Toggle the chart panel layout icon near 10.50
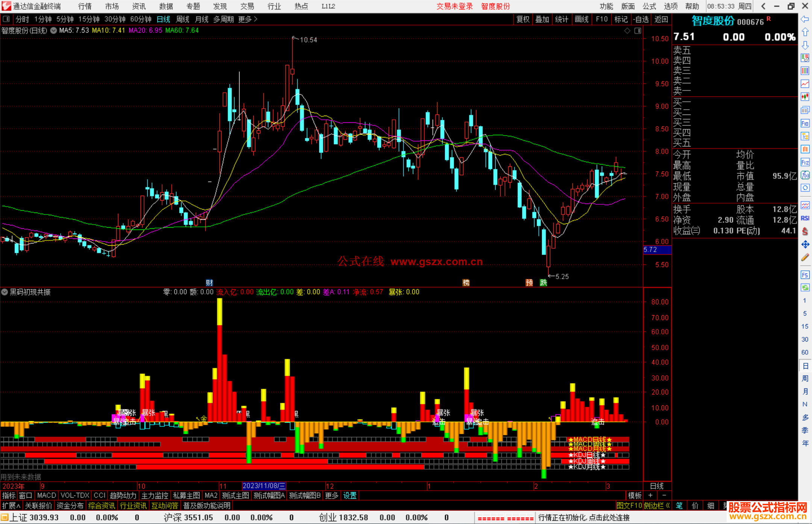The height and width of the screenshot is (524, 812). tap(638, 31)
